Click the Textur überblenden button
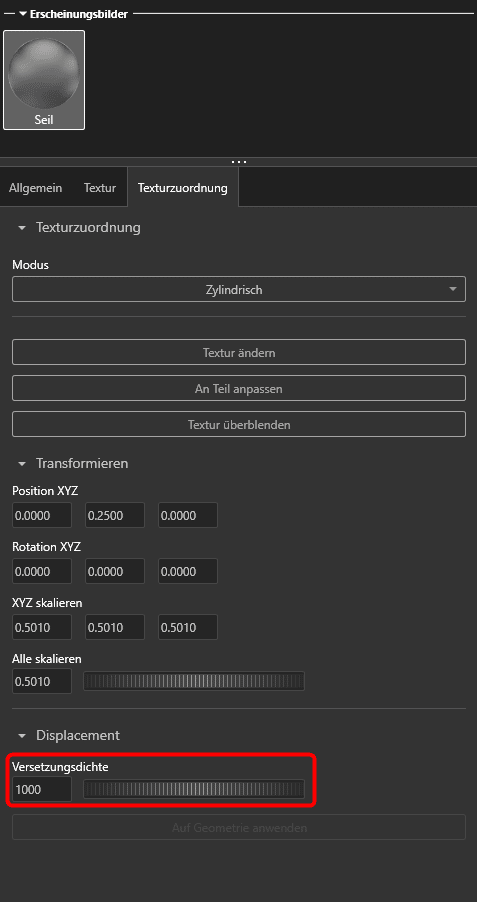 239,425
